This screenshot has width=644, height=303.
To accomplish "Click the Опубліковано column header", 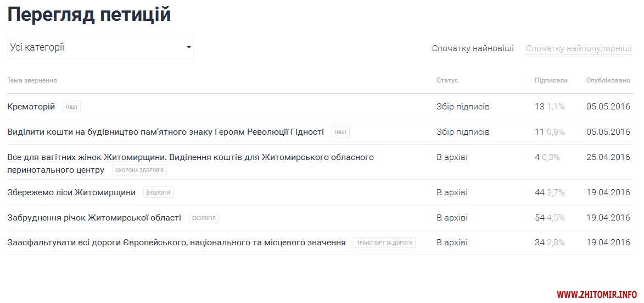I will pyautogui.click(x=608, y=81).
